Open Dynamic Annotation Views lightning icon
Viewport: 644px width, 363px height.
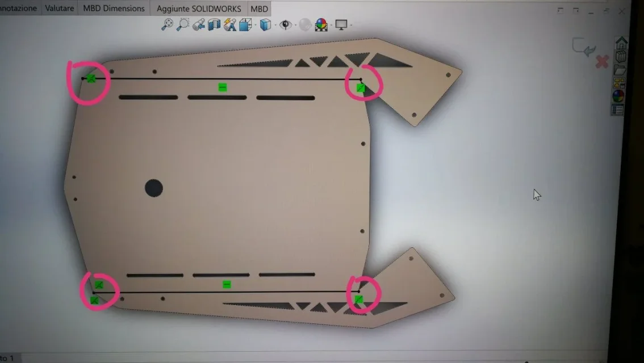point(229,25)
